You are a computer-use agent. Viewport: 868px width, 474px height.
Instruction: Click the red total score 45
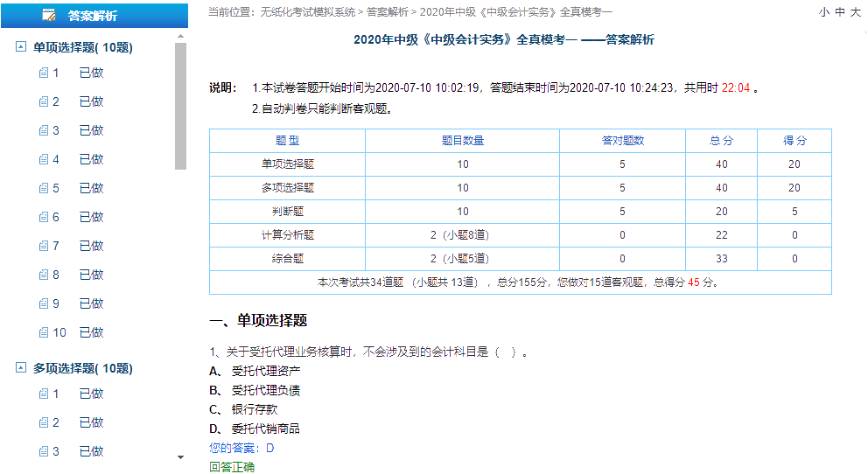click(694, 282)
